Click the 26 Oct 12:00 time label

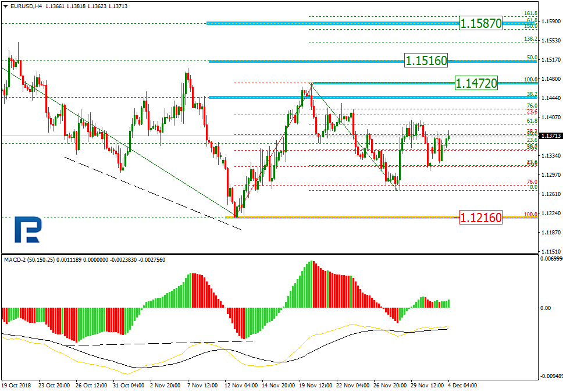pyautogui.click(x=91, y=385)
